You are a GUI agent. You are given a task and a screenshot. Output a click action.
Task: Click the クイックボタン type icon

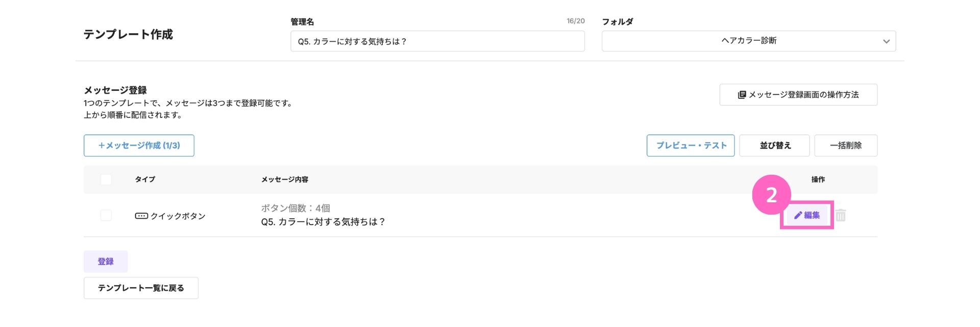pyautogui.click(x=141, y=216)
